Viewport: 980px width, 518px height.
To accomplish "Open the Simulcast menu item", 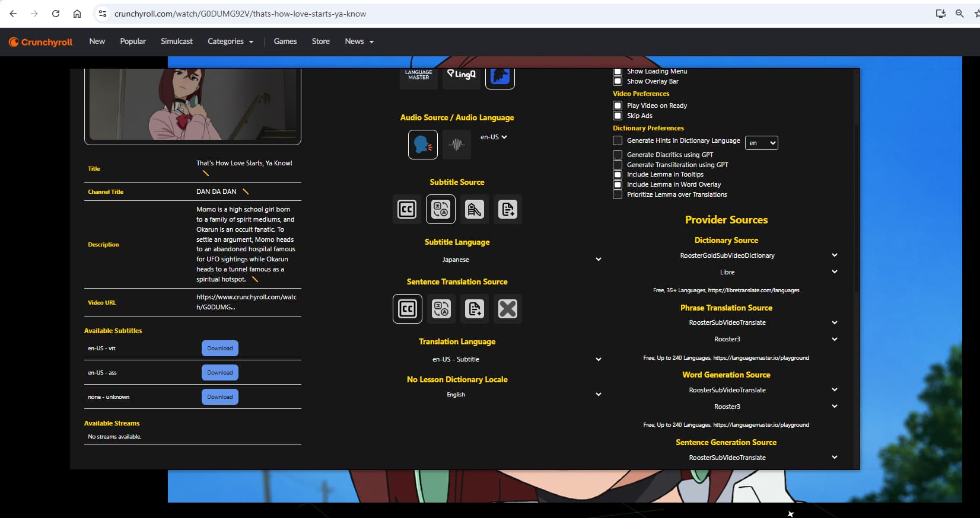I will pyautogui.click(x=177, y=41).
